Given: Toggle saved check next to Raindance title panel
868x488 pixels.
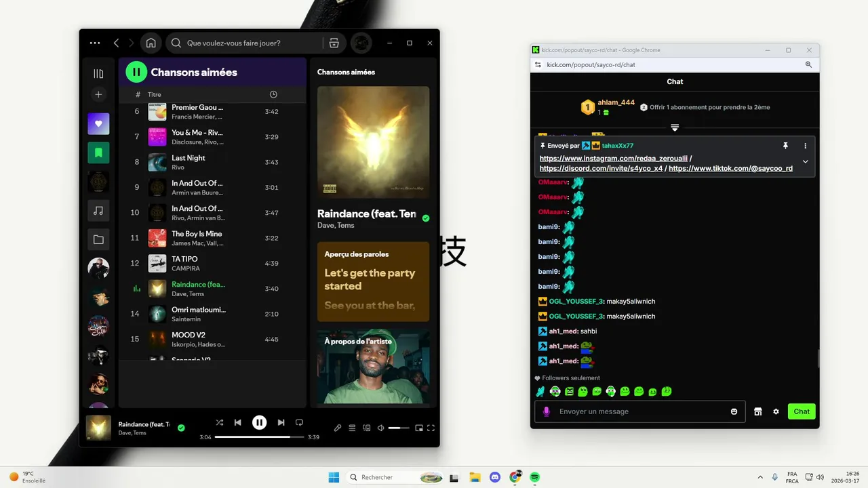Looking at the screenshot, I should pyautogui.click(x=426, y=218).
